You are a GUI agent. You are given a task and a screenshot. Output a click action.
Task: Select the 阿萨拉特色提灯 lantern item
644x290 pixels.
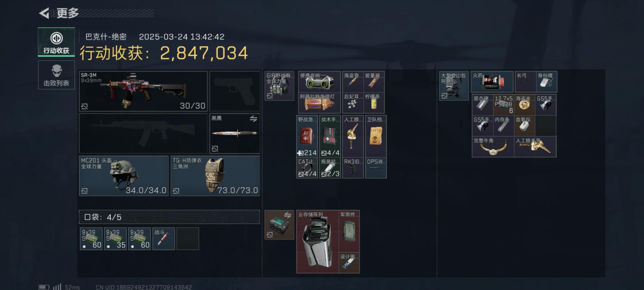pyautogui.click(x=319, y=103)
